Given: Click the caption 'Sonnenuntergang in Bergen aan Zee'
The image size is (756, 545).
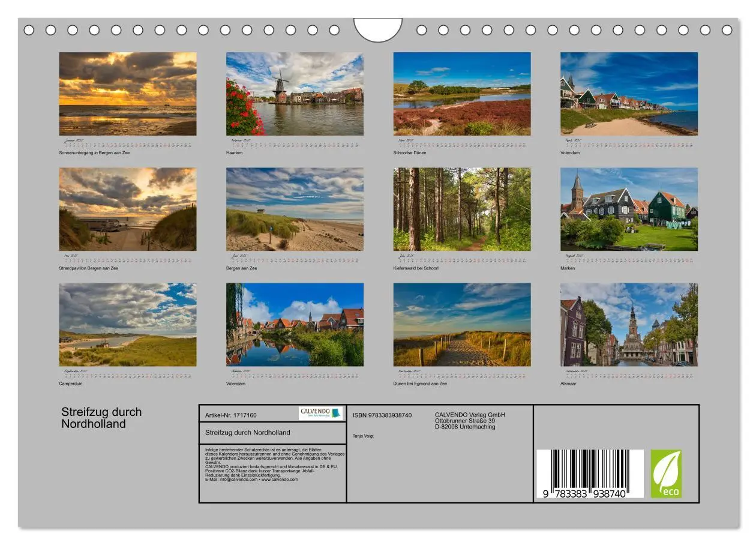Looking at the screenshot, I should pos(94,153).
